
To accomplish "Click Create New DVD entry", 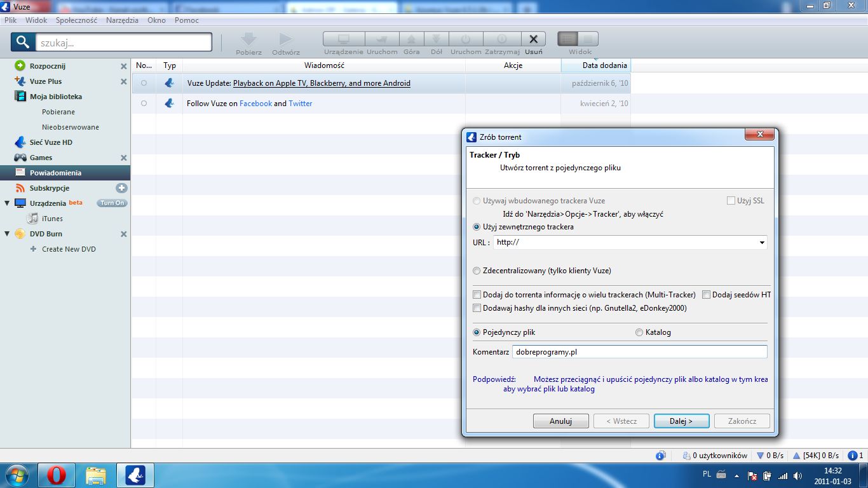I will click(69, 249).
